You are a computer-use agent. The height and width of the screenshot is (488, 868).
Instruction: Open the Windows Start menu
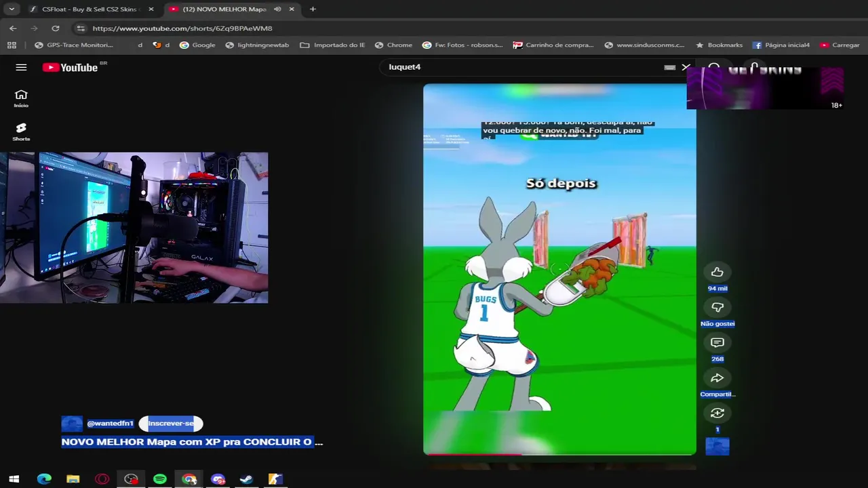(14, 479)
